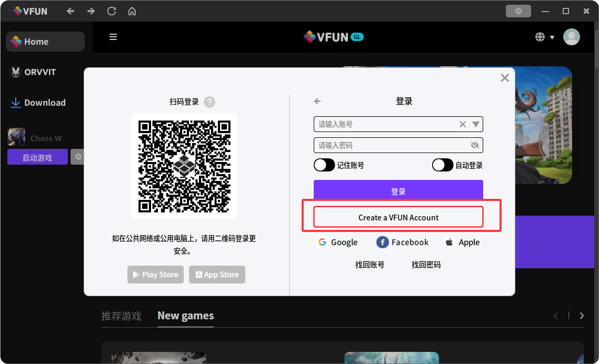The height and width of the screenshot is (364, 599).
Task: Expand the saved accounts dropdown arrow
Action: (476, 125)
